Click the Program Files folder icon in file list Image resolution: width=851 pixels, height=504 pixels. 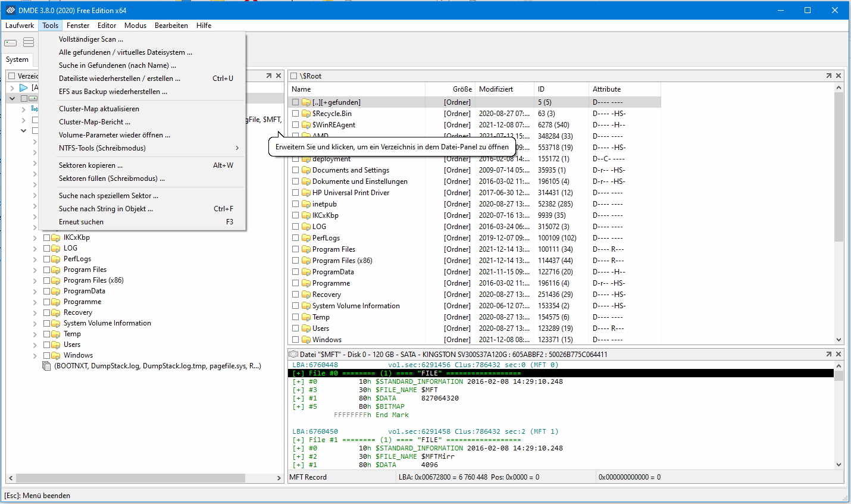click(306, 249)
